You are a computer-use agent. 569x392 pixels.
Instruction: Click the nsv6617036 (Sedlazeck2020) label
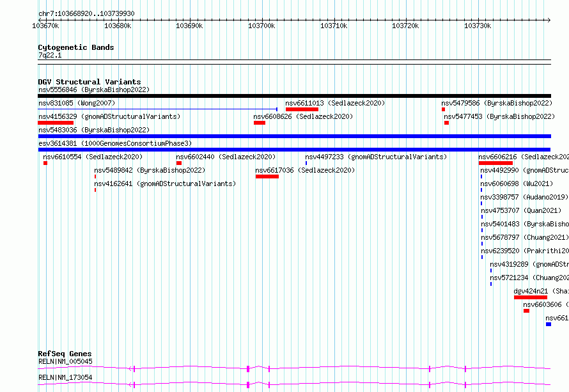(x=305, y=170)
